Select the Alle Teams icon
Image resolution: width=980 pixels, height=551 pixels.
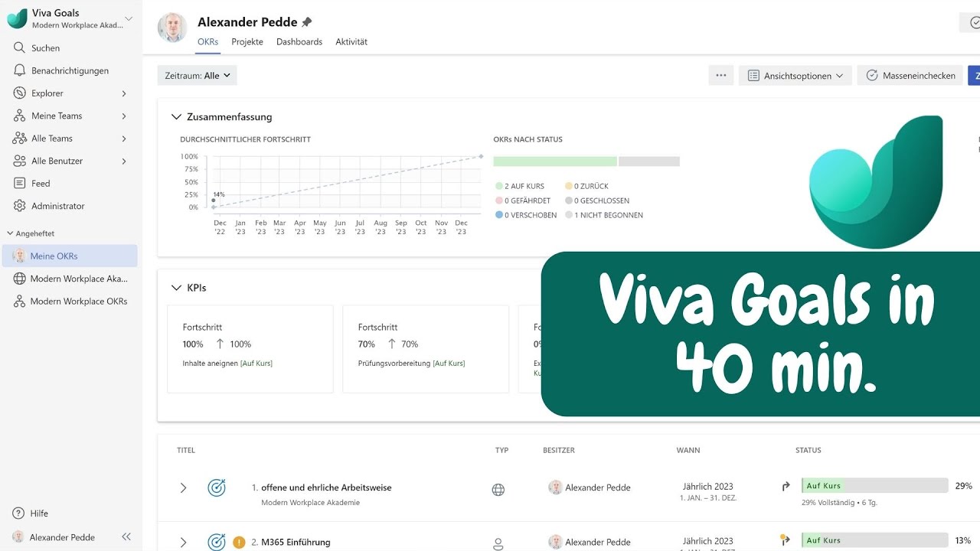(x=20, y=138)
